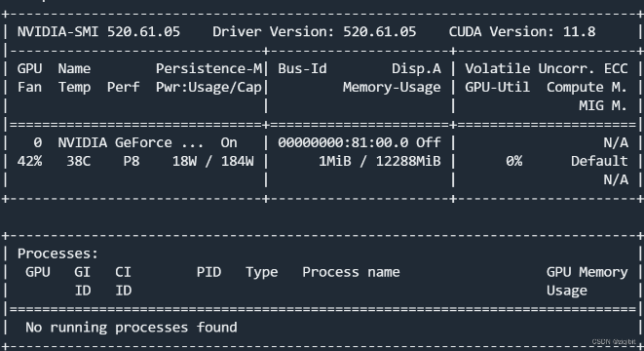
Task: Select the No running processes found text
Action: click(132, 328)
